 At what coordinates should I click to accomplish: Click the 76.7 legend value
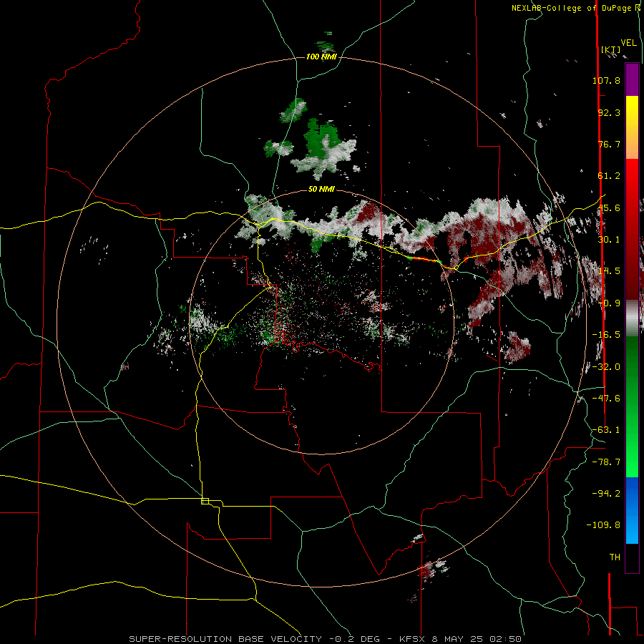[609, 144]
